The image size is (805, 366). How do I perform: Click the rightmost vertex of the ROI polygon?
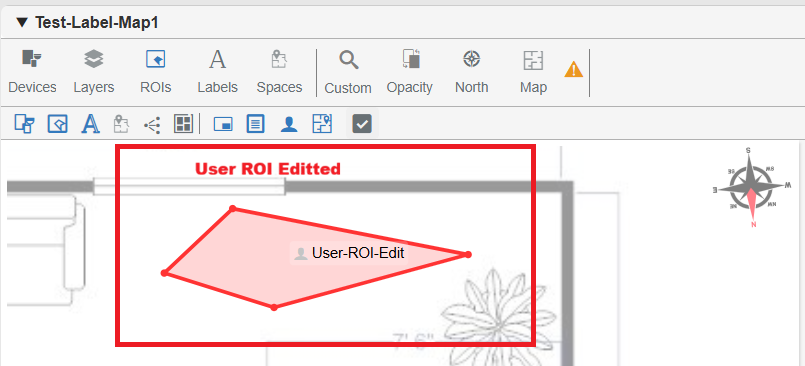[x=468, y=254]
